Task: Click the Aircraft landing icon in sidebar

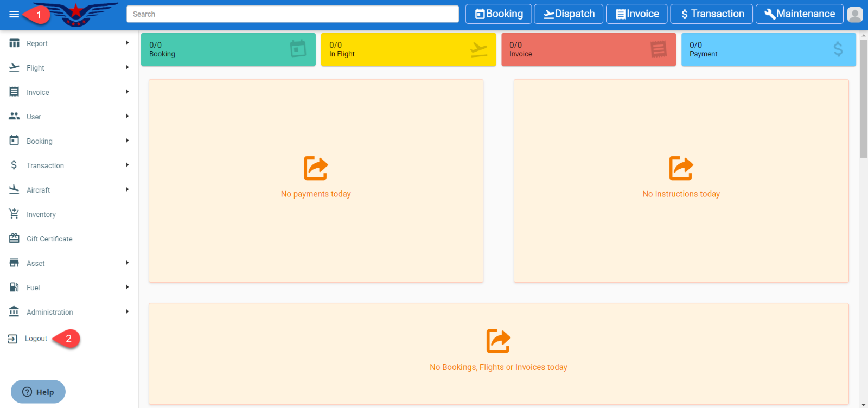Action: [x=14, y=189]
